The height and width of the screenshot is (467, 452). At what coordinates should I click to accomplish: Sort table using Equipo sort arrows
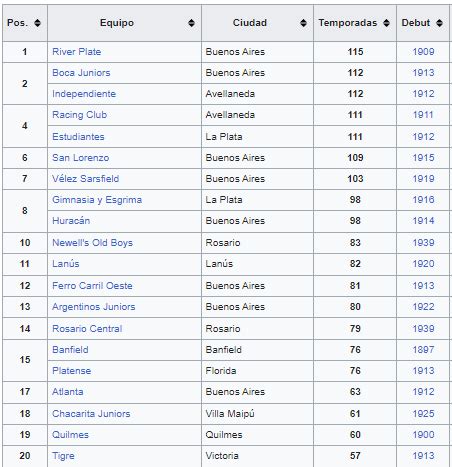[191, 23]
